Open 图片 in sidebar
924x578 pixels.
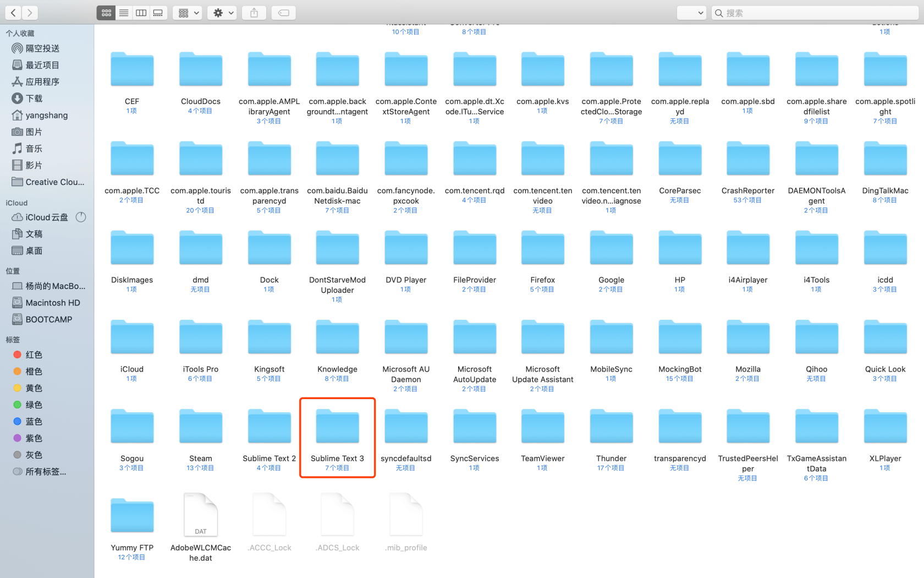pyautogui.click(x=34, y=132)
